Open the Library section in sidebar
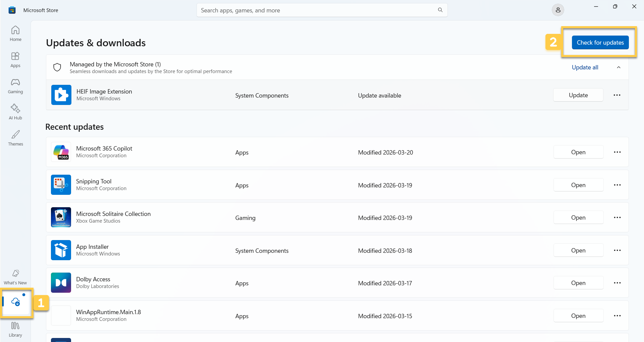Image resolution: width=644 pixels, height=342 pixels. tap(15, 329)
